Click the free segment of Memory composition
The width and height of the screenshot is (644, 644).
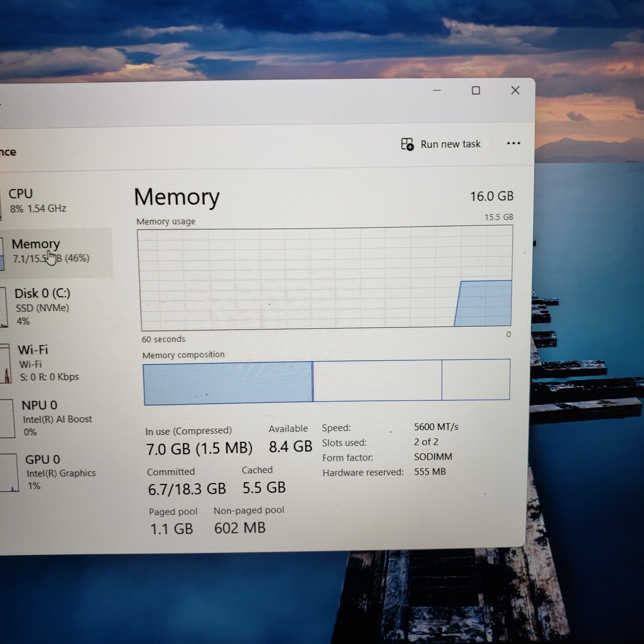pyautogui.click(x=476, y=380)
